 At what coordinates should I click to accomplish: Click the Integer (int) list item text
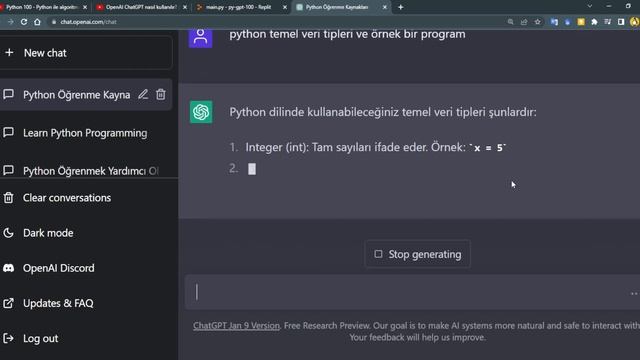tap(376, 147)
